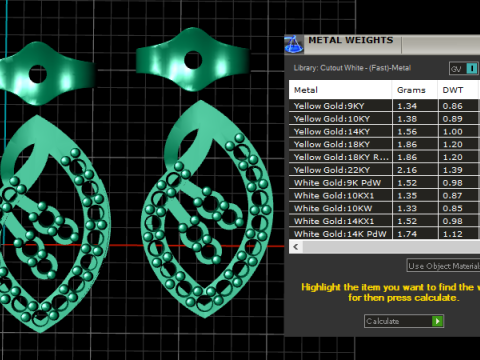
Task: Click the Grams column header
Action: point(415,90)
